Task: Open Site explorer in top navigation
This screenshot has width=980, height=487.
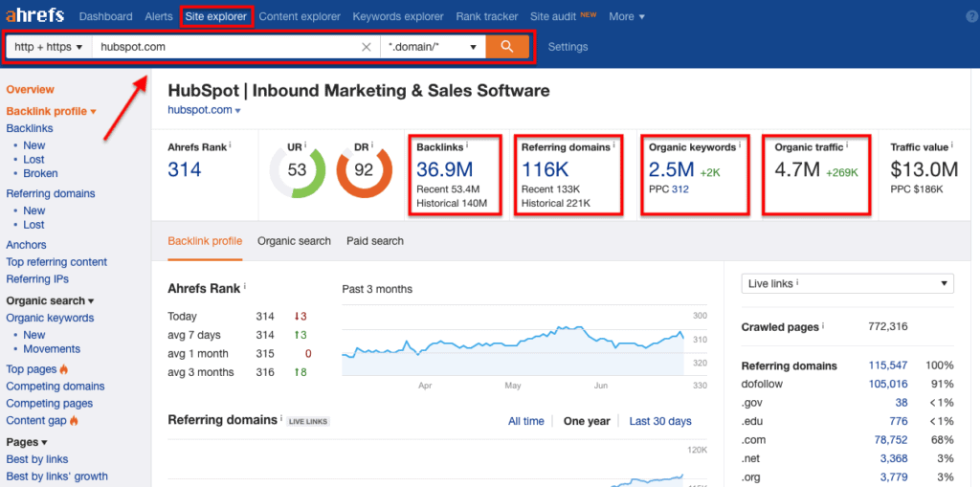Action: [217, 17]
